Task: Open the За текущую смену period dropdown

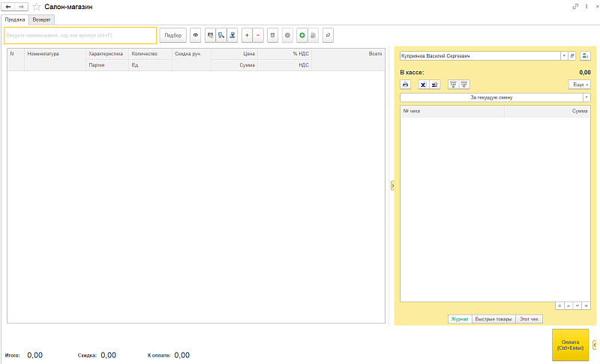Action: [586, 97]
